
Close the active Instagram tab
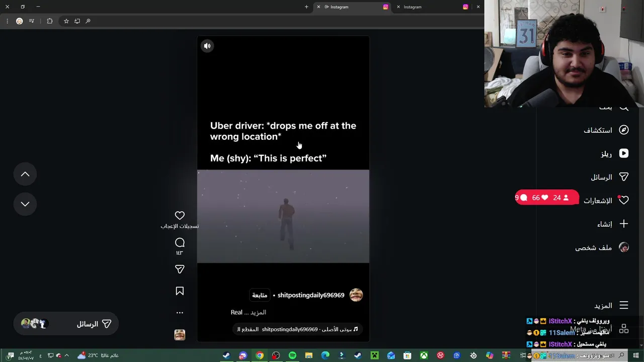click(x=318, y=7)
